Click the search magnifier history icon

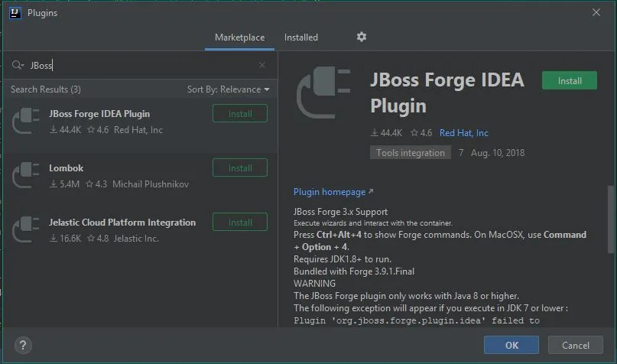click(18, 65)
